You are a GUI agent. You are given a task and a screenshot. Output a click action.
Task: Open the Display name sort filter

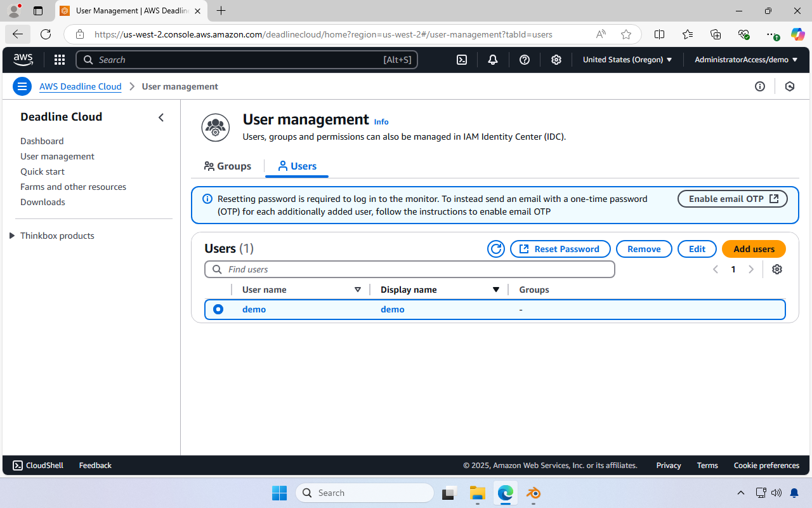coord(496,289)
